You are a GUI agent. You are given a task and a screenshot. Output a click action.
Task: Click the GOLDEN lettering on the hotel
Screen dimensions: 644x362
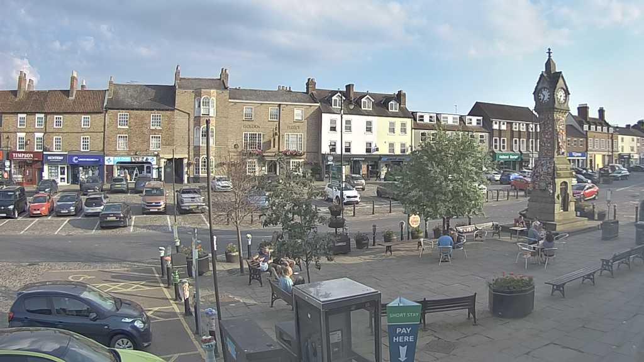click(252, 127)
